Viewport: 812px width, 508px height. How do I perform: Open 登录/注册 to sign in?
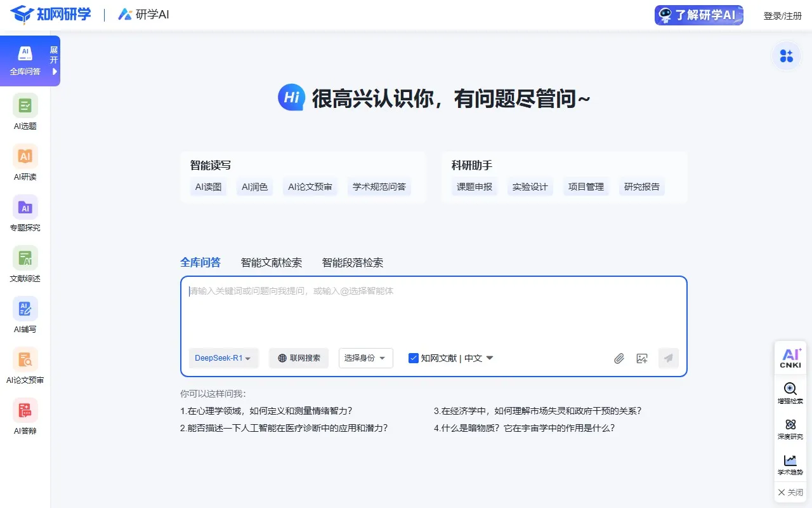click(x=783, y=15)
